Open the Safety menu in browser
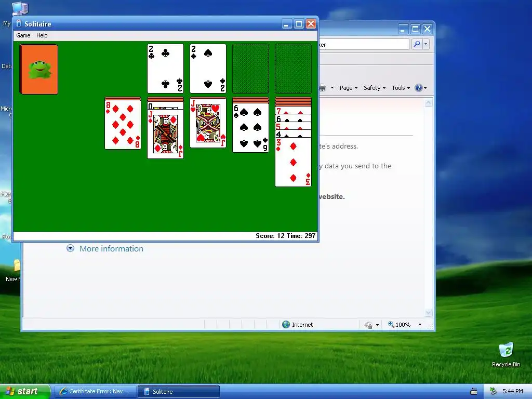Image resolution: width=532 pixels, height=399 pixels. click(375, 88)
